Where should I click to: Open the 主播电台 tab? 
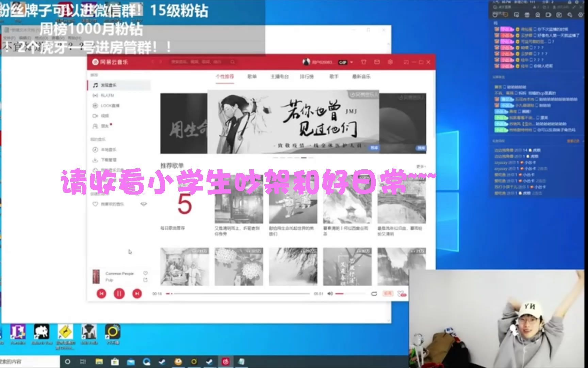tap(280, 77)
